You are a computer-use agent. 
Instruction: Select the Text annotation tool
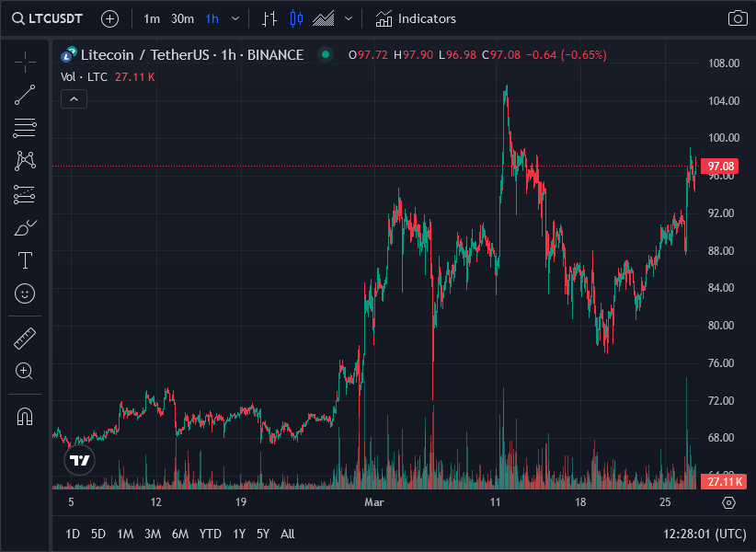click(25, 260)
